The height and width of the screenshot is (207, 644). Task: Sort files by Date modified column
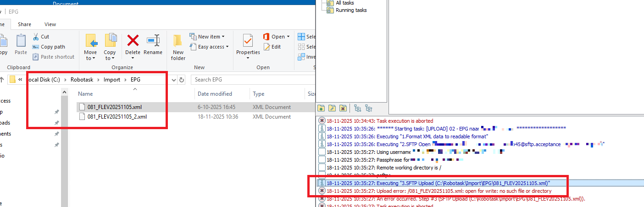point(215,94)
